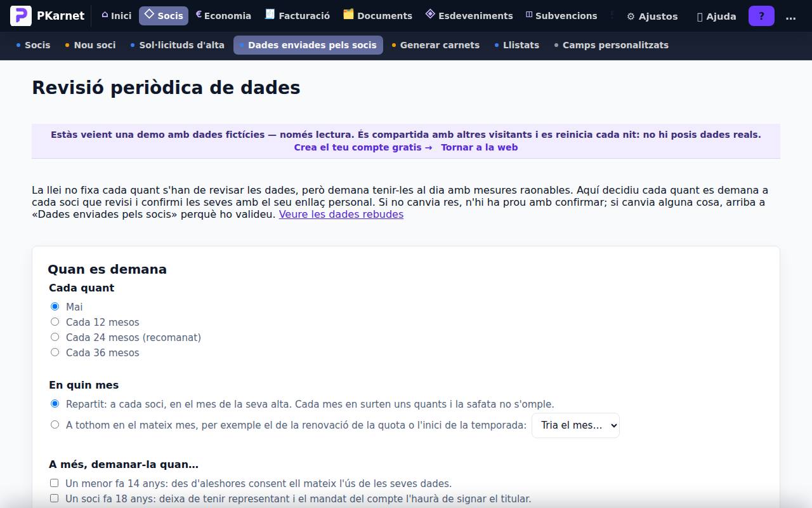The image size is (812, 508).
Task: Go to Inici in the top navigation
Action: tap(116, 16)
